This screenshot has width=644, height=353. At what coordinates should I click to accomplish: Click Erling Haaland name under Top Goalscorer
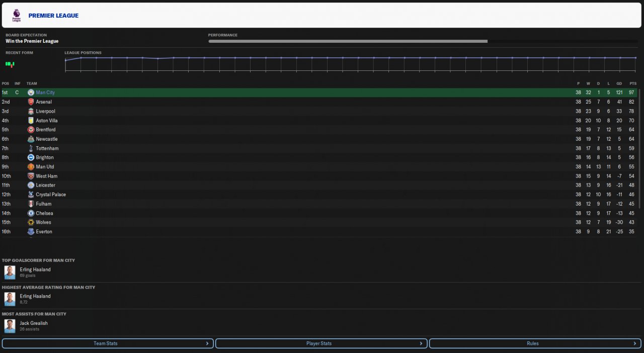coord(35,270)
